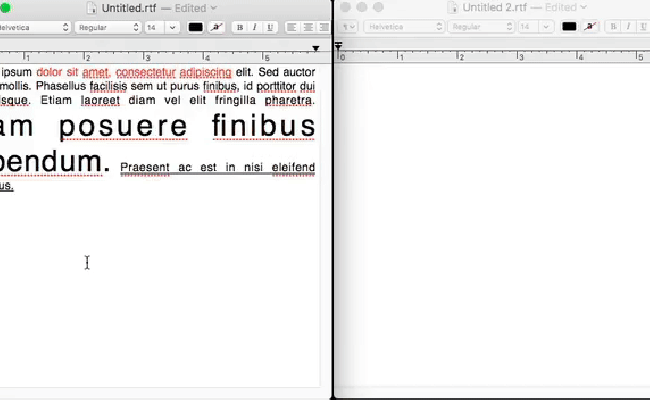Align text left in Untitled.rtf
Screen dimensions: 650x400
click(292, 27)
